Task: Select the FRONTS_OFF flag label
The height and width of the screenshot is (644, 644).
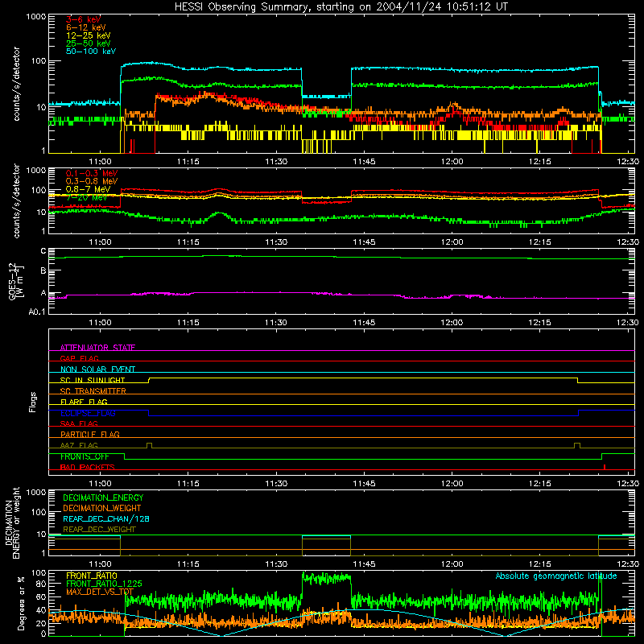Action: pyautogui.click(x=85, y=456)
